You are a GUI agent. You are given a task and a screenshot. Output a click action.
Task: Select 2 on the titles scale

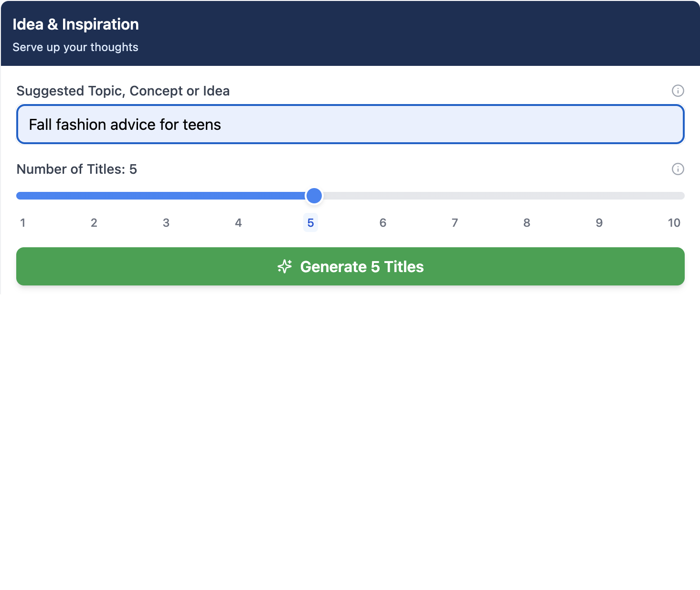(94, 222)
